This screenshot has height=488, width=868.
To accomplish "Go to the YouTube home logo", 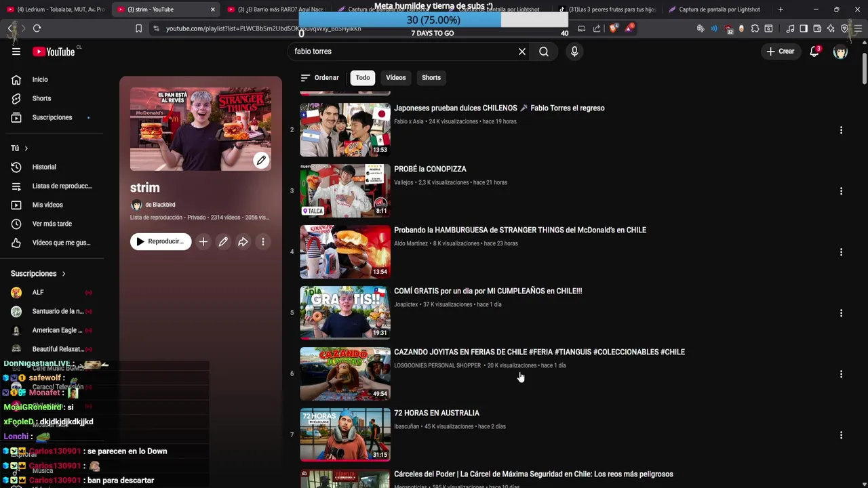I will pyautogui.click(x=54, y=52).
